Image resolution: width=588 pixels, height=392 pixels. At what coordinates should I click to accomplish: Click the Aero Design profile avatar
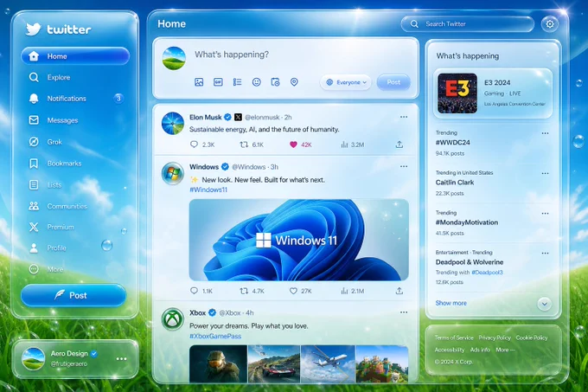34,358
